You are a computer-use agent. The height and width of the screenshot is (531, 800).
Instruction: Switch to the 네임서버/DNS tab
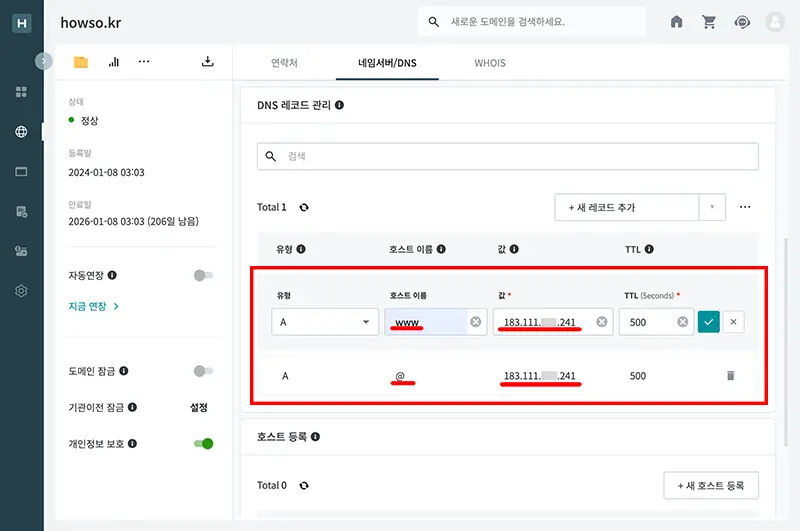point(387,63)
